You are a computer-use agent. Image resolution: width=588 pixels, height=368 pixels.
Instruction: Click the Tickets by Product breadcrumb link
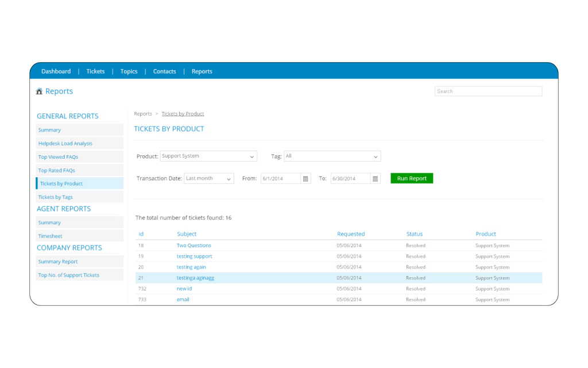point(183,113)
